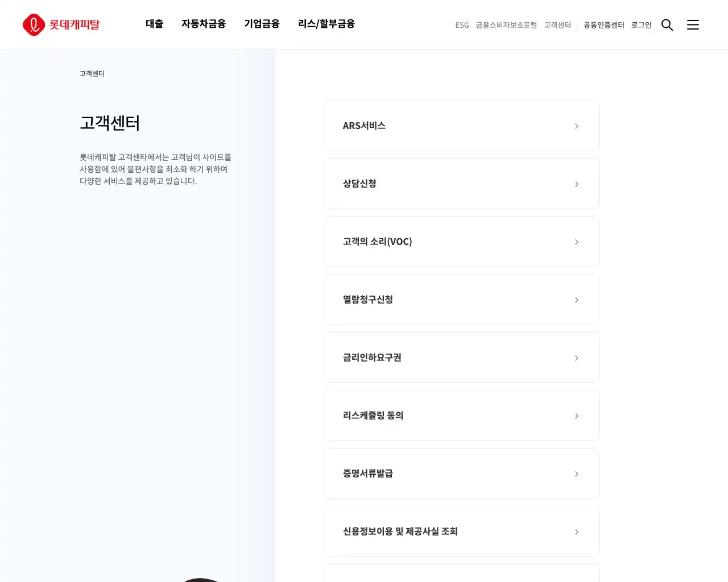
Task: Expand the 고객의 소리(VOC) chevron
Action: click(577, 242)
